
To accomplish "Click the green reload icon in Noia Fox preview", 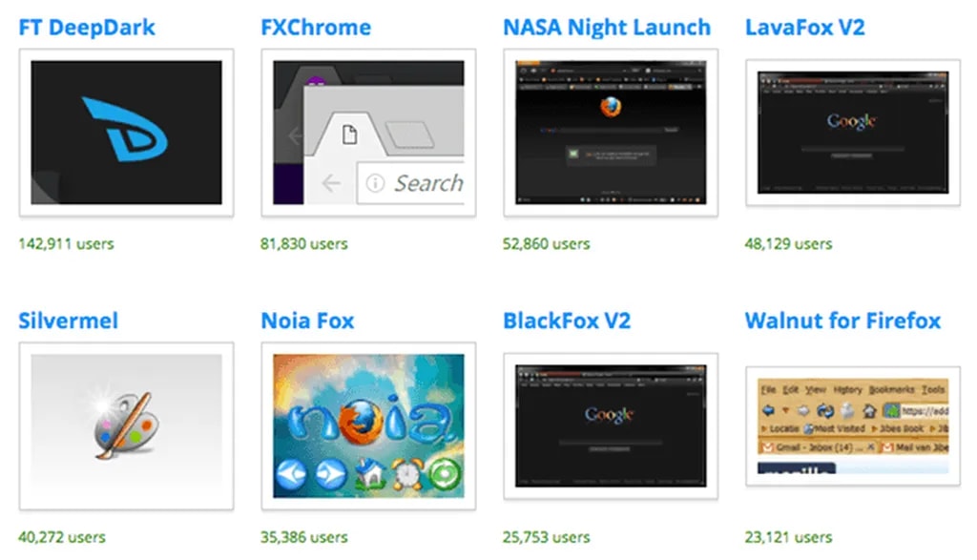I will click(442, 474).
